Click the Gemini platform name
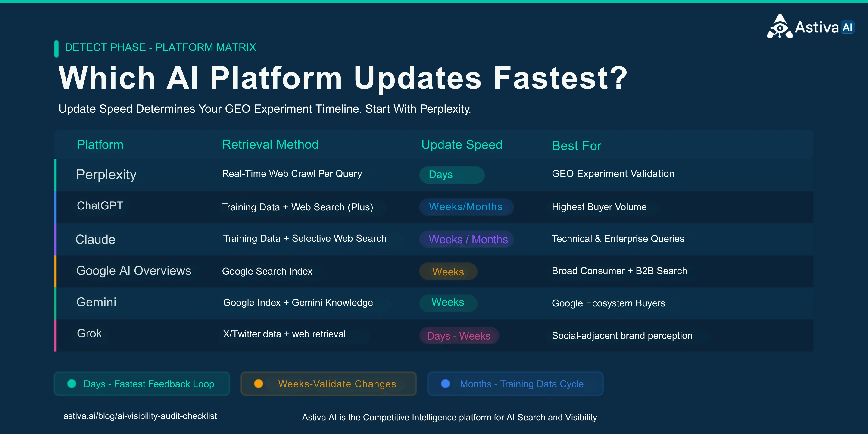This screenshot has height=434, width=868. click(96, 302)
